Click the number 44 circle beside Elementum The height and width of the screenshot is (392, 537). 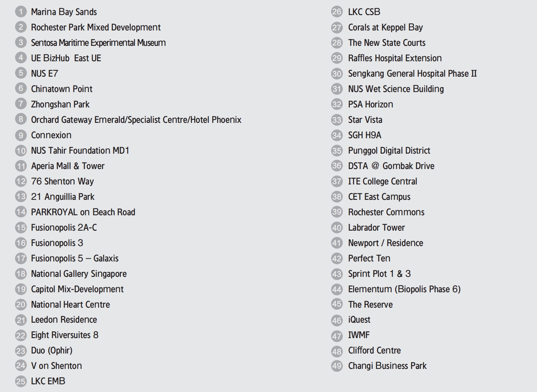337,289
